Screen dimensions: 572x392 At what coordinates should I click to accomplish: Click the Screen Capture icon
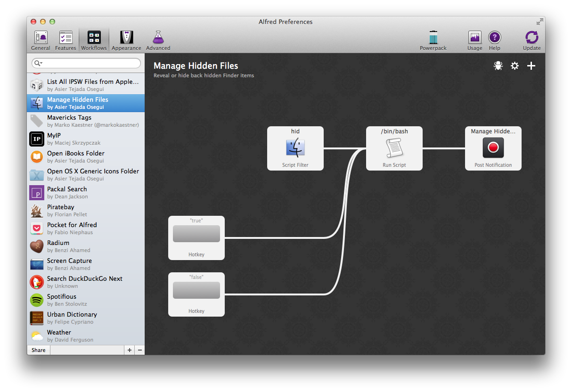37,264
